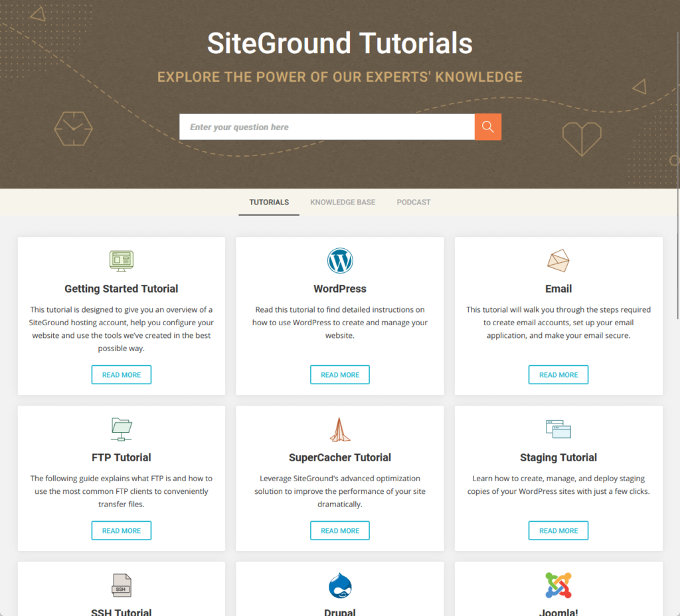Screen dimensions: 680x616
Task: Read more about Getting Started Tutorial
Action: [x=122, y=374]
